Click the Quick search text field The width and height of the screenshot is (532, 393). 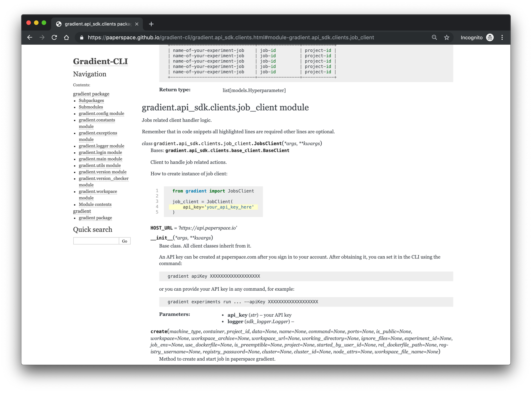pos(96,241)
